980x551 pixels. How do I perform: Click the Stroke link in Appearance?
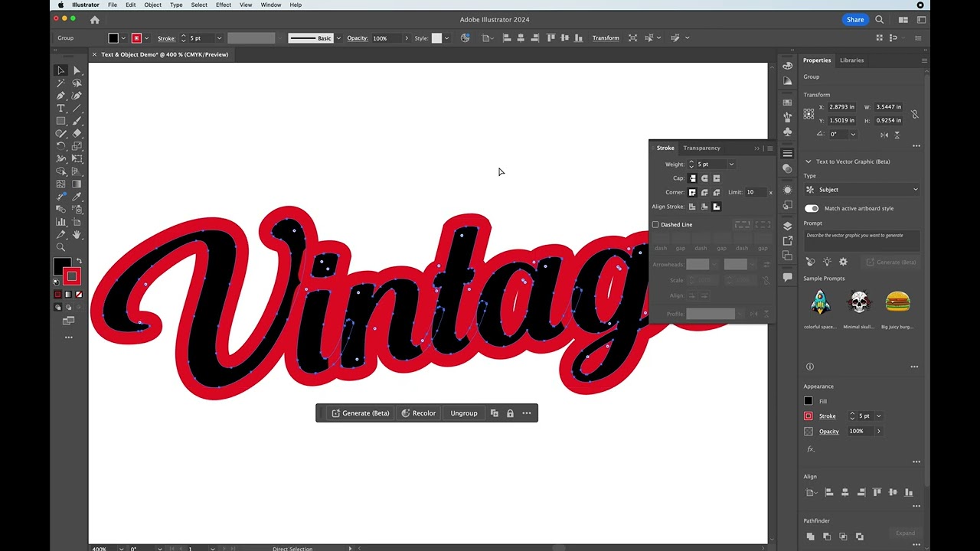pyautogui.click(x=828, y=416)
